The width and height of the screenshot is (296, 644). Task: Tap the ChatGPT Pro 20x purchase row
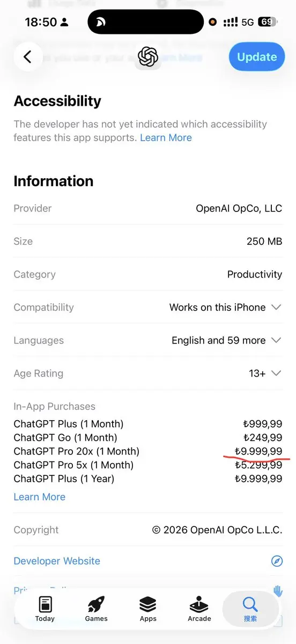(148, 451)
